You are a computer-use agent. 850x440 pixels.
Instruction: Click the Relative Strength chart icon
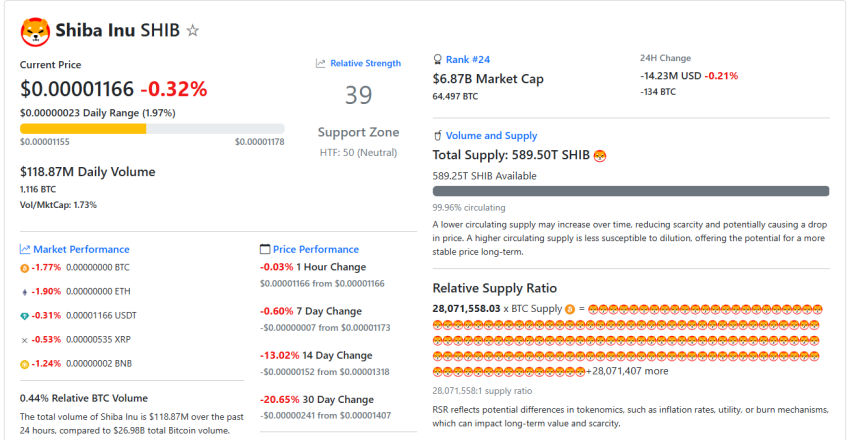[x=321, y=63]
